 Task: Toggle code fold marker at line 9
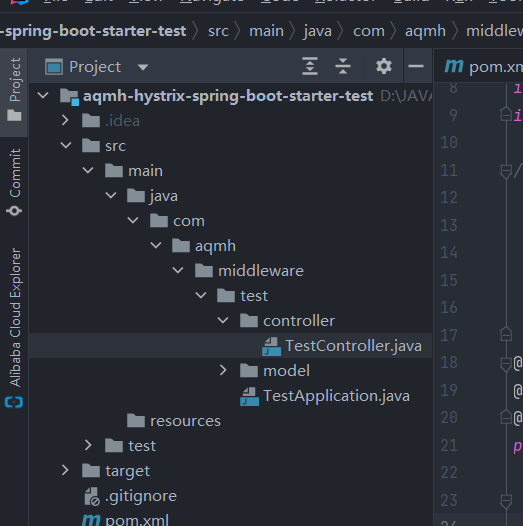(x=506, y=114)
